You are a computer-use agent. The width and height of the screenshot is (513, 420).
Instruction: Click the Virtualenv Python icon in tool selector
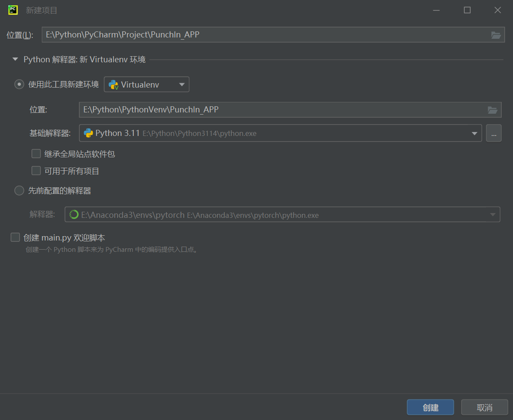113,85
